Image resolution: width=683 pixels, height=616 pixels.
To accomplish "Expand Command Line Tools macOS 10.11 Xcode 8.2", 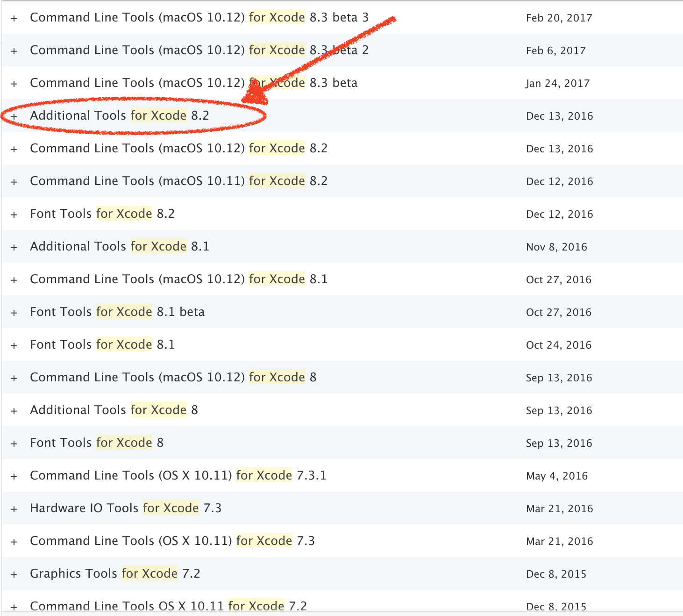I will pos(14,182).
